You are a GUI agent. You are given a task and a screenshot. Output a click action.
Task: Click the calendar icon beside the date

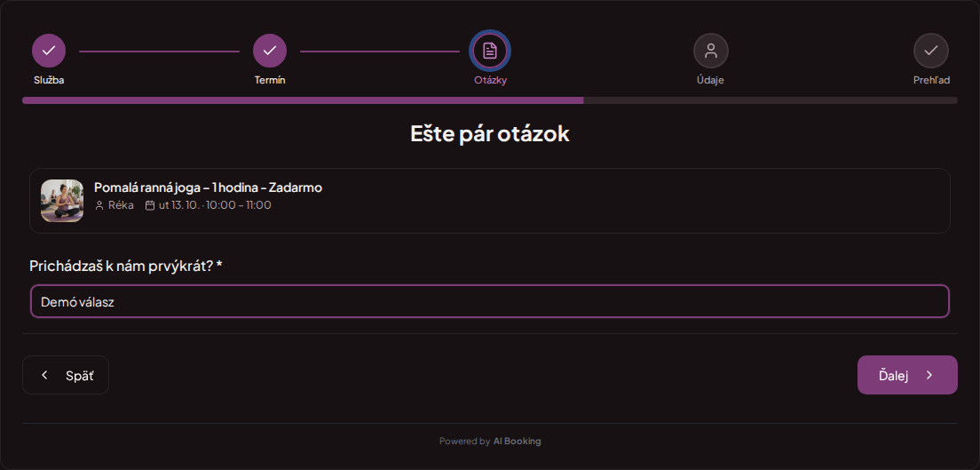150,205
